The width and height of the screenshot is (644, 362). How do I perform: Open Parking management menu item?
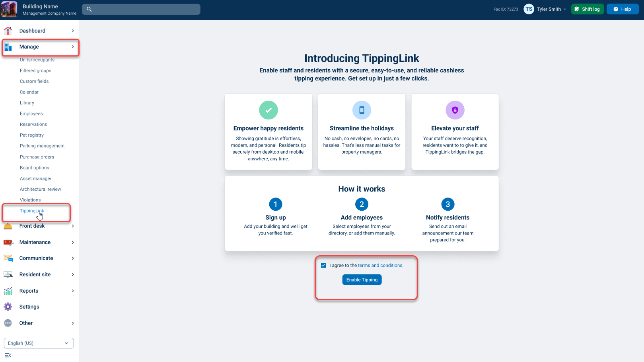coord(42,146)
